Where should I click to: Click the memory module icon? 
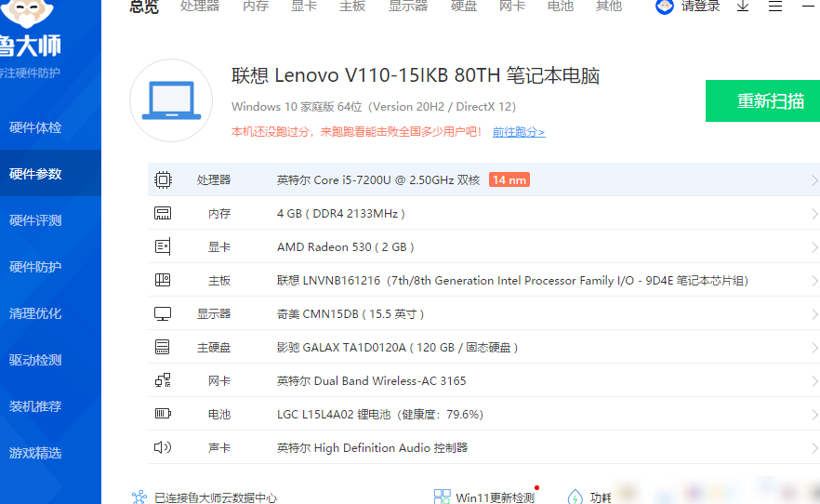(163, 213)
